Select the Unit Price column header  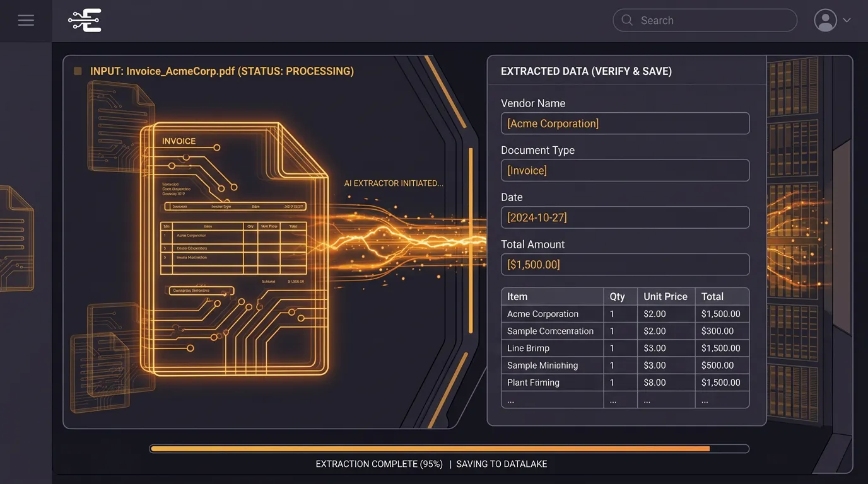click(666, 296)
